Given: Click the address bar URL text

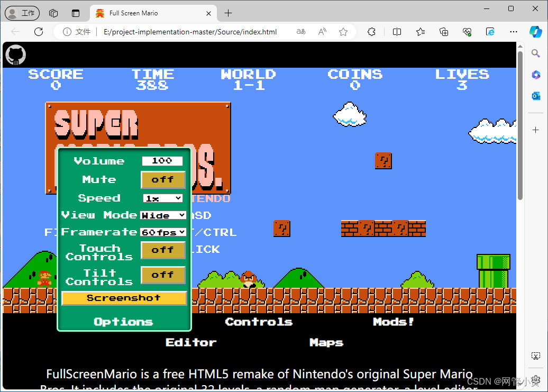Looking at the screenshot, I should pyautogui.click(x=190, y=32).
